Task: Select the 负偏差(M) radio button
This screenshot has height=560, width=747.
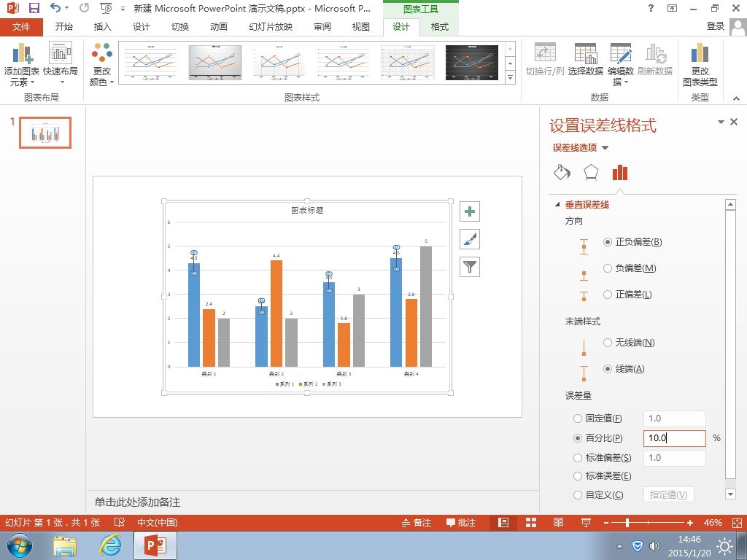Action: (608, 268)
